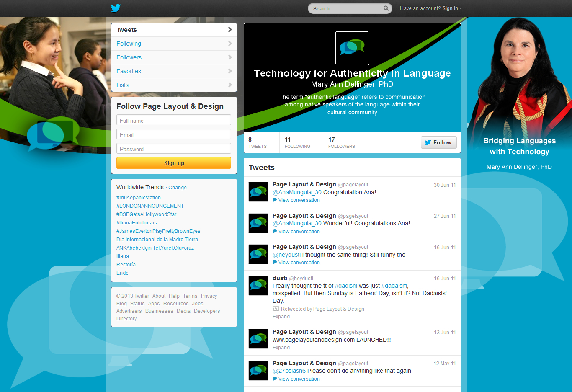Viewport: 572px width, 392px height.
Task: Click the Full name input field
Action: 174,120
